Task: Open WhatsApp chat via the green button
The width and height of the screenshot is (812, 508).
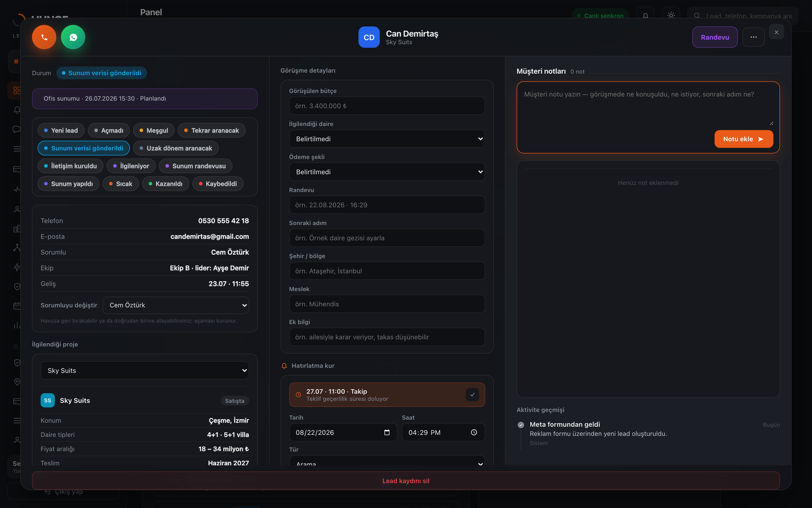Action: (73, 37)
